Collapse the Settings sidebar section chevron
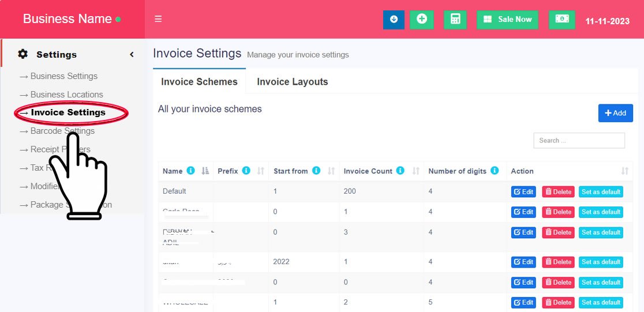This screenshot has width=644, height=312. coord(132,54)
